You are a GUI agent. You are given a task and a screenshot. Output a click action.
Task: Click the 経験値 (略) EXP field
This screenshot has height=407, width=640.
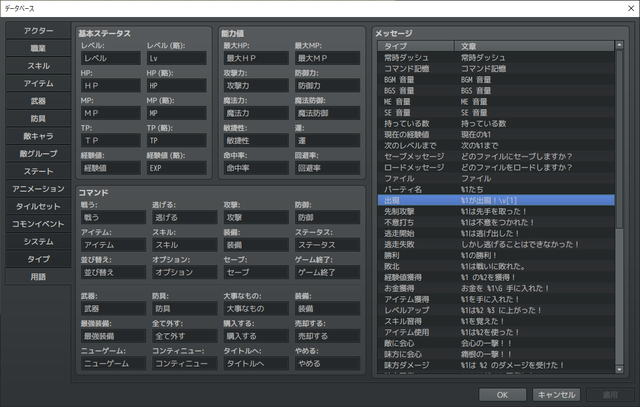point(176,168)
